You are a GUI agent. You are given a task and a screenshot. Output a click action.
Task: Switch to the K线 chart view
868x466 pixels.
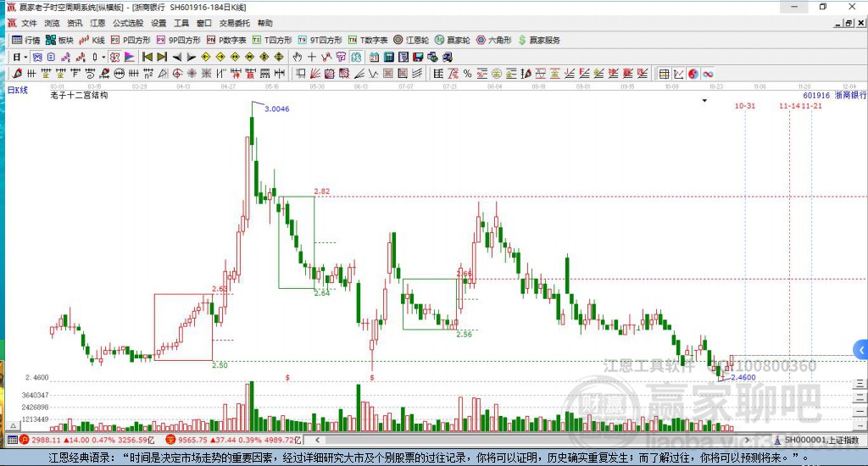point(92,40)
